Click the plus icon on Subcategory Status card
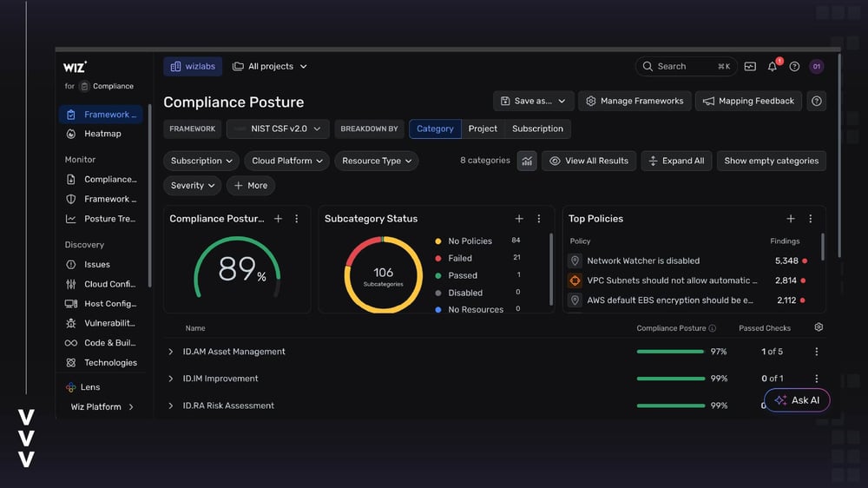Image resolution: width=868 pixels, height=488 pixels. pos(519,219)
